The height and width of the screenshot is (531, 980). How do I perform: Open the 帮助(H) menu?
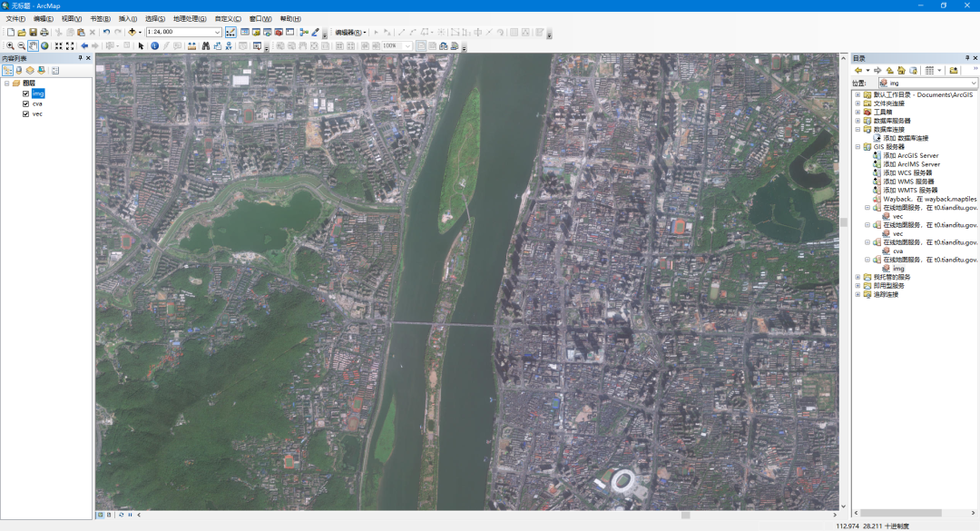point(290,19)
